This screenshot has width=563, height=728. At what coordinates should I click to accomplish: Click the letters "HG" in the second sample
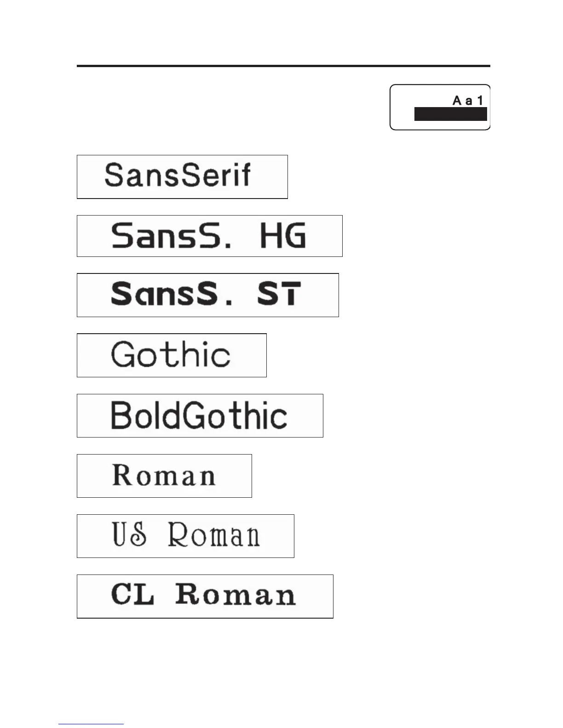click(x=282, y=235)
